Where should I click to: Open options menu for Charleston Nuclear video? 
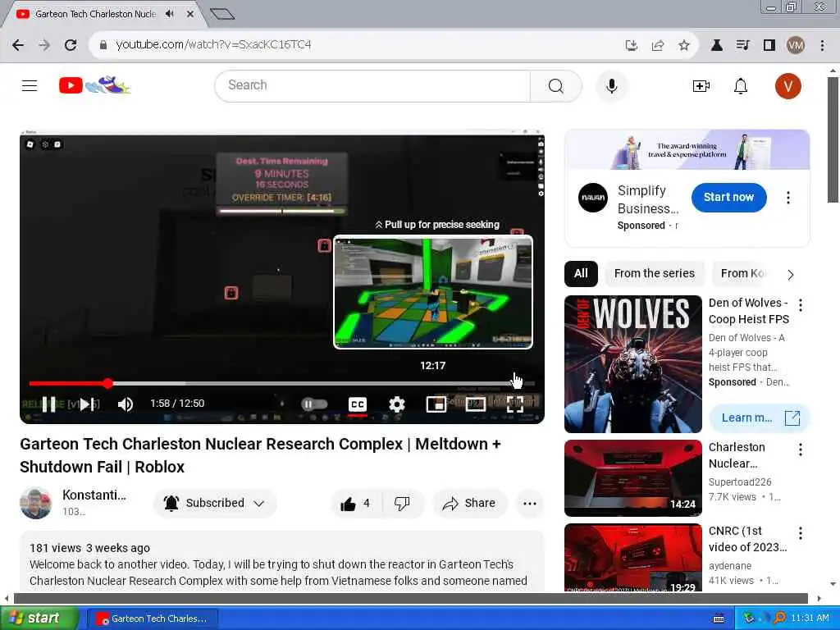pos(801,450)
